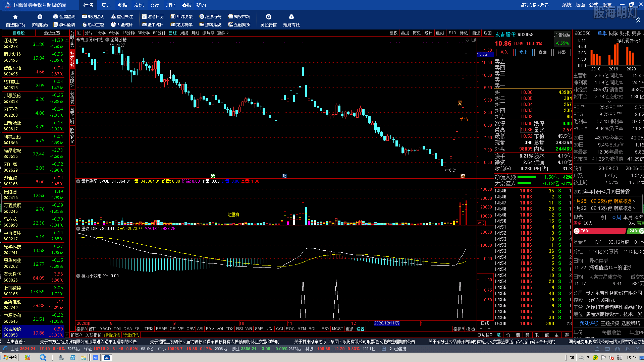Open the 接力小双阳 indicator dropdown
644x362 pixels.
tap(78, 276)
